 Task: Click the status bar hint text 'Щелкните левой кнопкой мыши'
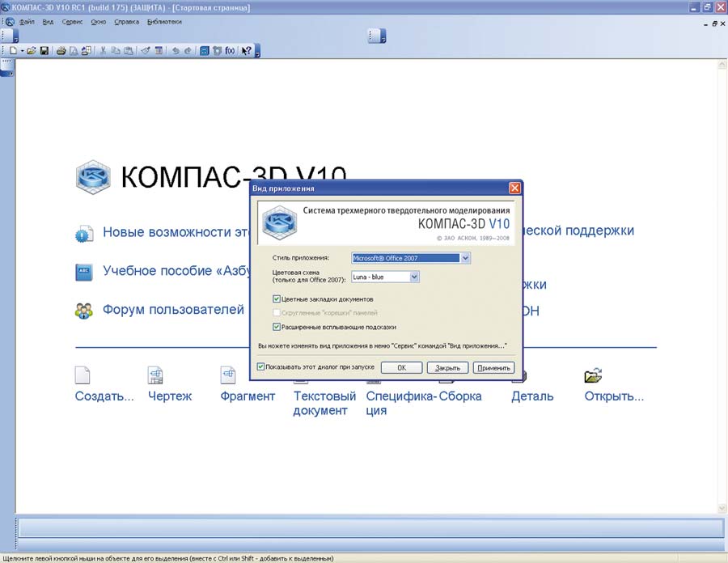[x=169, y=558]
